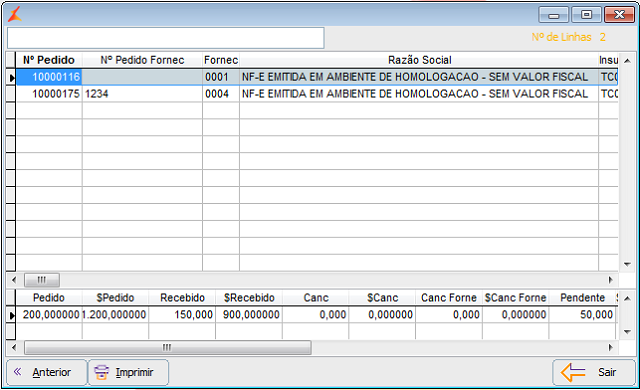The width and height of the screenshot is (640, 390).
Task: Click down arrow of lower grid scrollbar
Action: [627, 332]
